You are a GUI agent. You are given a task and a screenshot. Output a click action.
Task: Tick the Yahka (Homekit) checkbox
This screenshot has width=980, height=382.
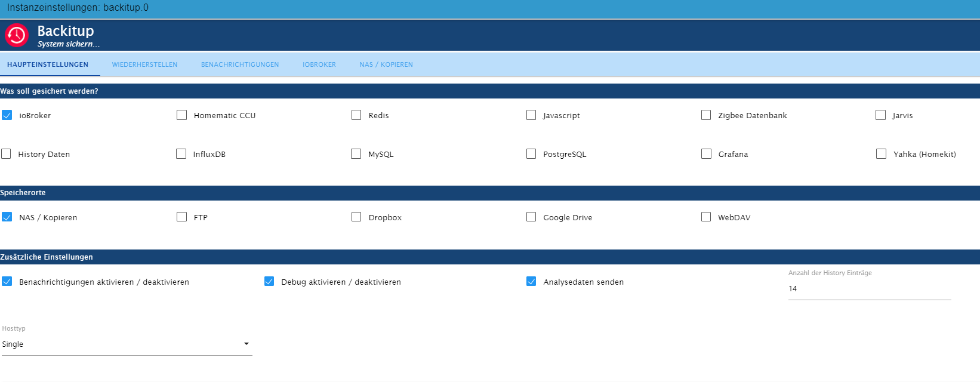pyautogui.click(x=881, y=154)
